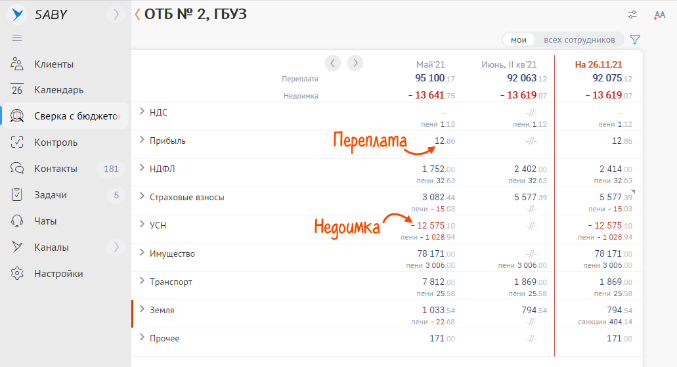This screenshot has height=367, width=677.
Task: Click the June Транспорт value 1 869
Action: click(530, 282)
